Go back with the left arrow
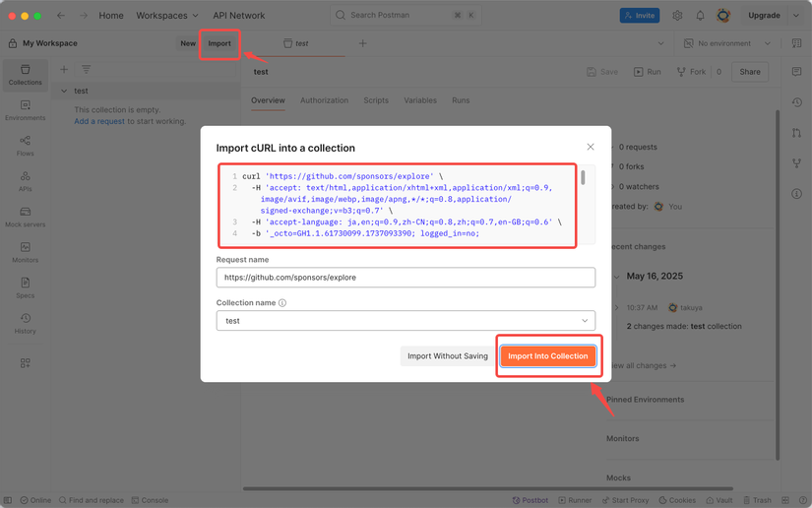812x508 pixels. [61, 16]
